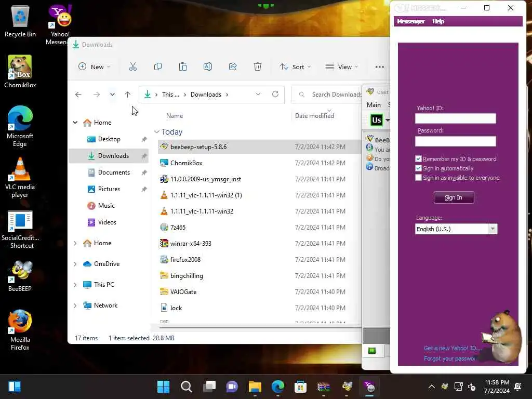Open Microsoft Edge desktop shortcut

[20, 126]
